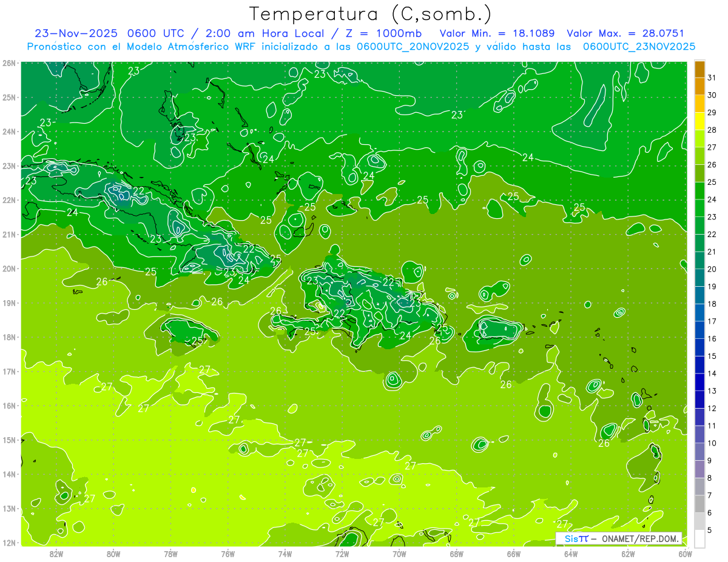
Task: Click the "20N" latitude axis label
Action: click(x=10, y=269)
